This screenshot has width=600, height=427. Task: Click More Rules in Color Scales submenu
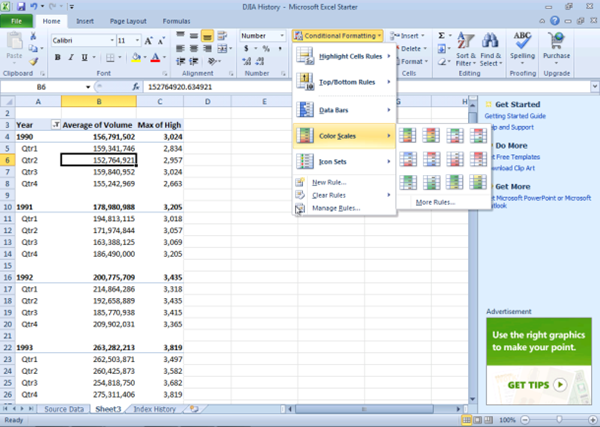pyautogui.click(x=436, y=202)
